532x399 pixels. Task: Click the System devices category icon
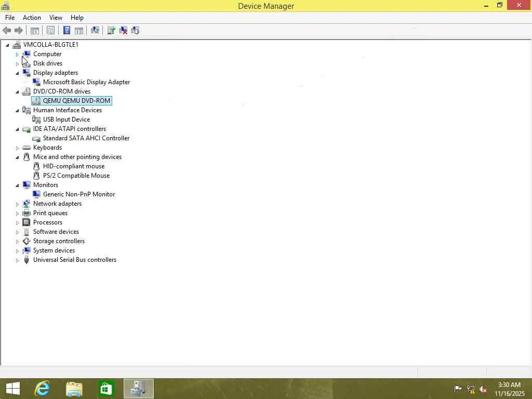[x=26, y=250]
